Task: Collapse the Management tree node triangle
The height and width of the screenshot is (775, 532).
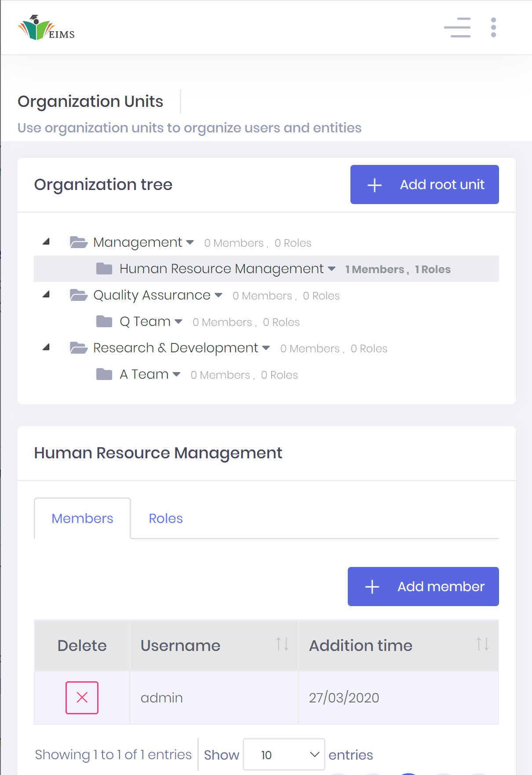Action: pyautogui.click(x=46, y=241)
